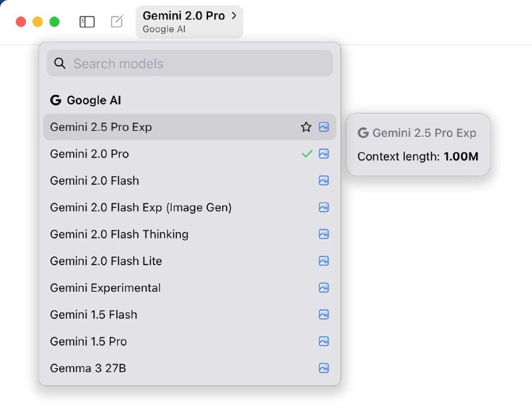Viewport: 532px width, 412px height.
Task: Click green checkmark on Gemini 2.0 Pro
Action: click(307, 154)
